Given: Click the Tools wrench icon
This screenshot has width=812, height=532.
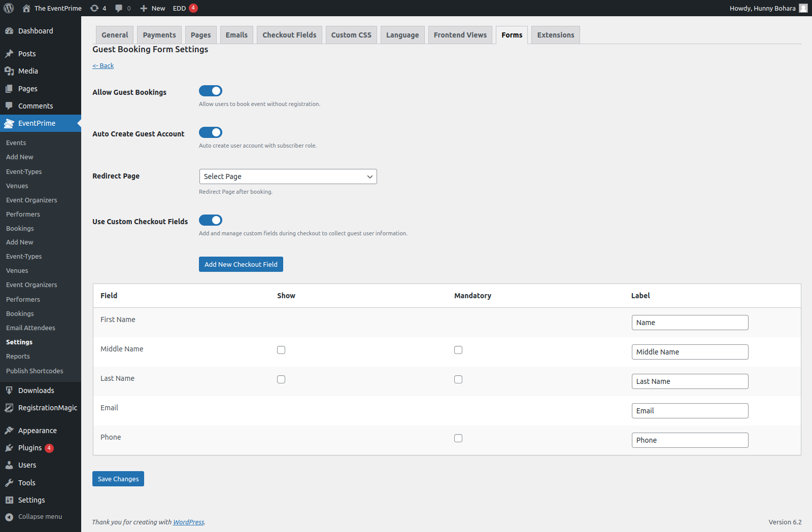Looking at the screenshot, I should pos(9,483).
